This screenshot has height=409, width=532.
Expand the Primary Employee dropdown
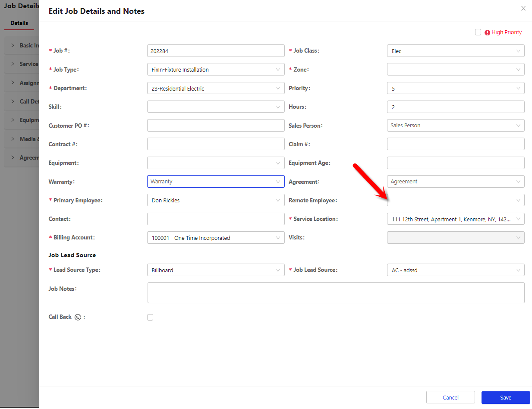[x=215, y=201]
